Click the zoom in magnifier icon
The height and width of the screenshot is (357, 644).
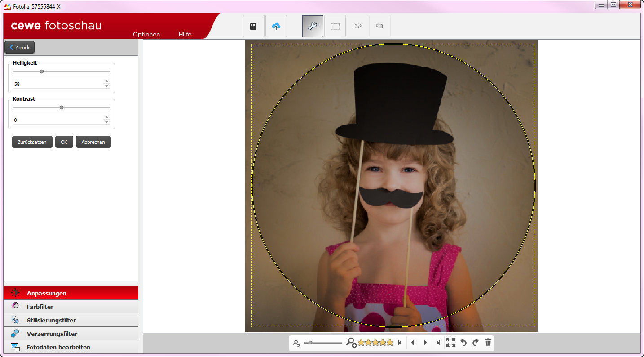pyautogui.click(x=351, y=343)
